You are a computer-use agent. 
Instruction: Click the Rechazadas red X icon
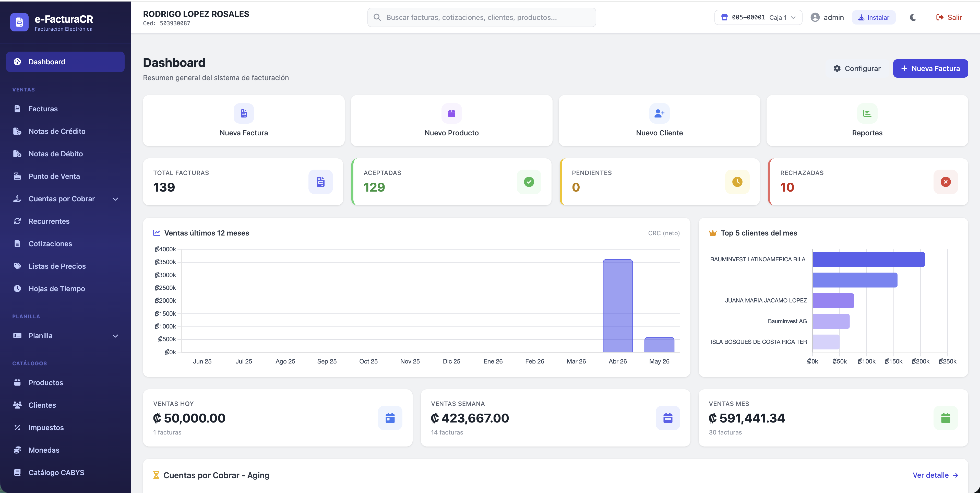tap(945, 182)
